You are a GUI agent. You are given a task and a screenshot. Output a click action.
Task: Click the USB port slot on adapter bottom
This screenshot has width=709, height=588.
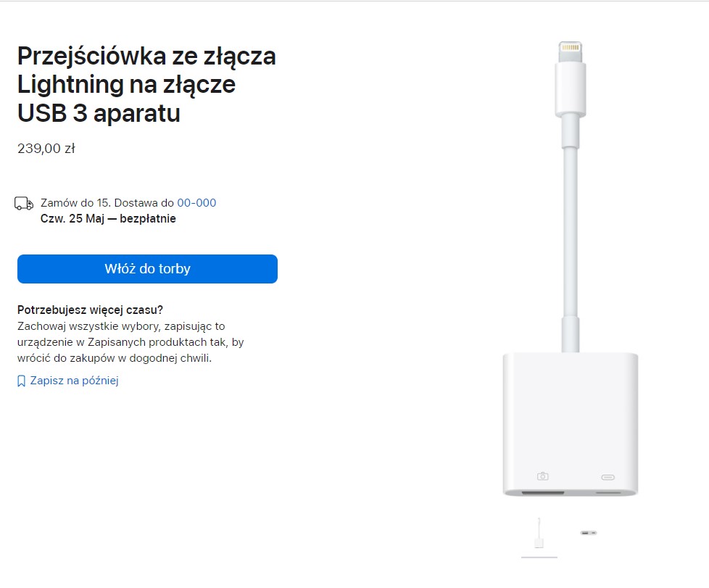[x=543, y=492]
